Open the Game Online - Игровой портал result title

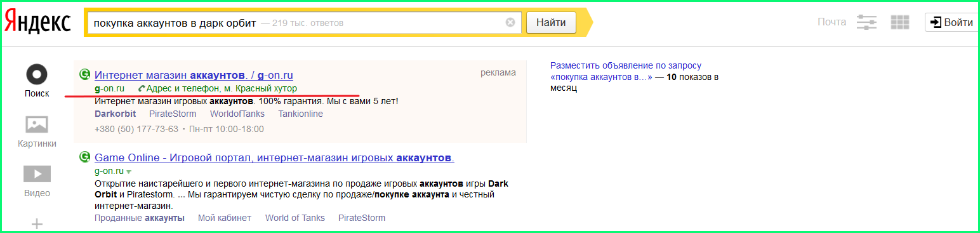(274, 157)
